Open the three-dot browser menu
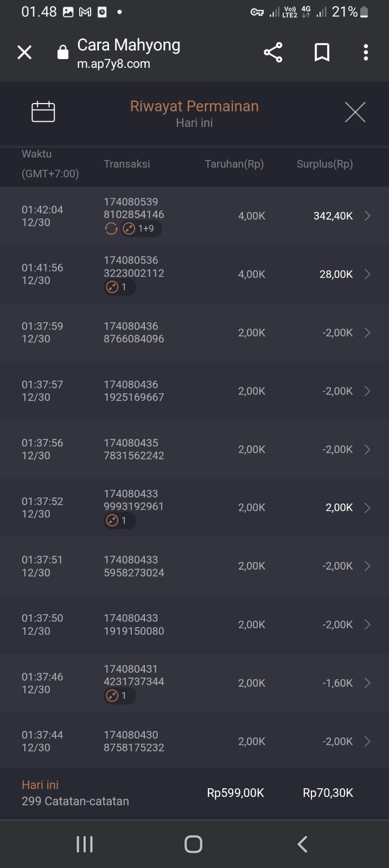This screenshot has height=868, width=389. pos(366,53)
